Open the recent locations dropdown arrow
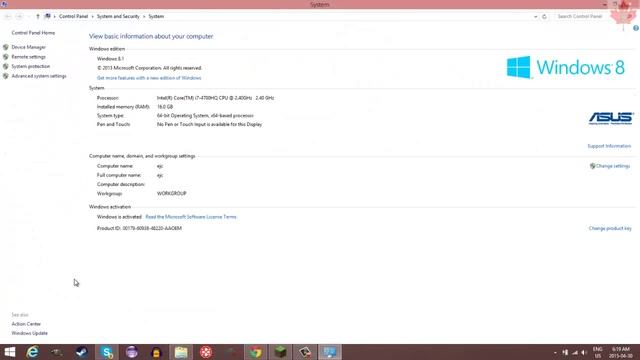The width and height of the screenshot is (640, 360). click(x=29, y=17)
